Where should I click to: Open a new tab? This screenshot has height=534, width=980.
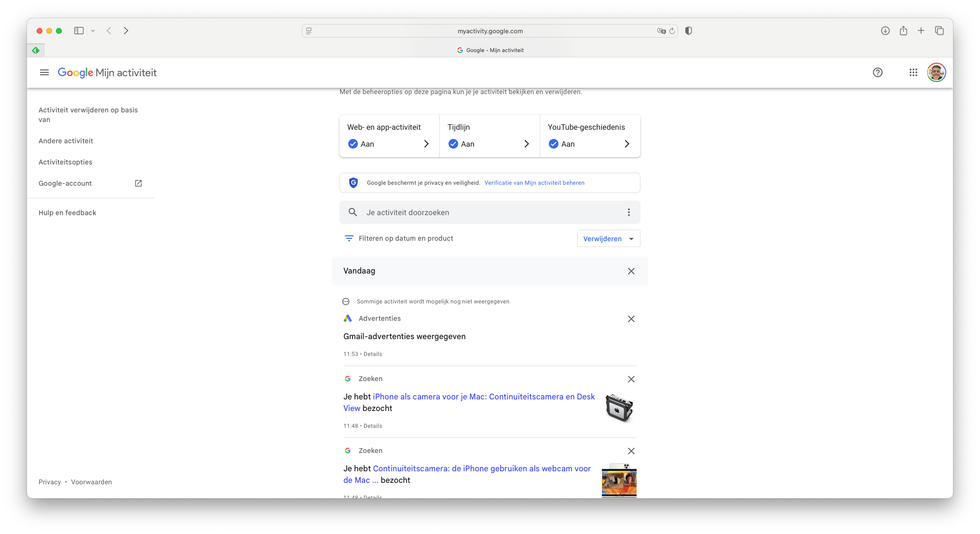(921, 30)
